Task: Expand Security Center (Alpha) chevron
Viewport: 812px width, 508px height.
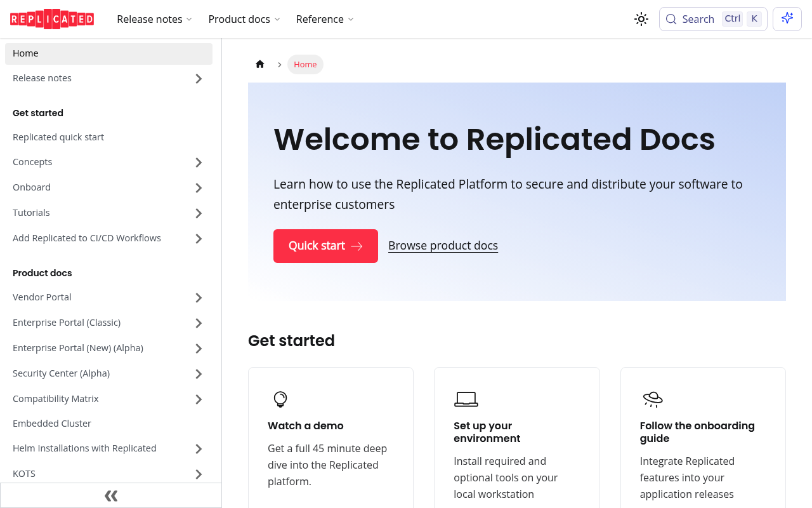Action: [199, 374]
